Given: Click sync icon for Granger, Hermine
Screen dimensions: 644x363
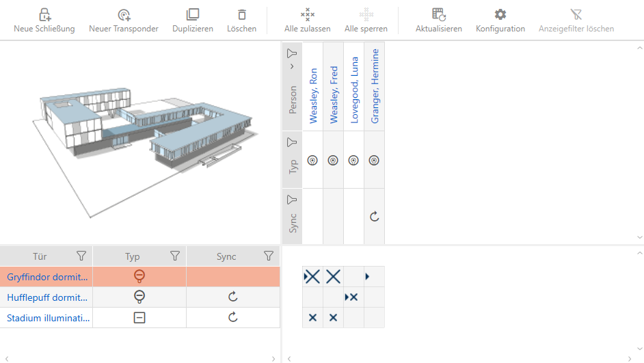Looking at the screenshot, I should (x=374, y=217).
